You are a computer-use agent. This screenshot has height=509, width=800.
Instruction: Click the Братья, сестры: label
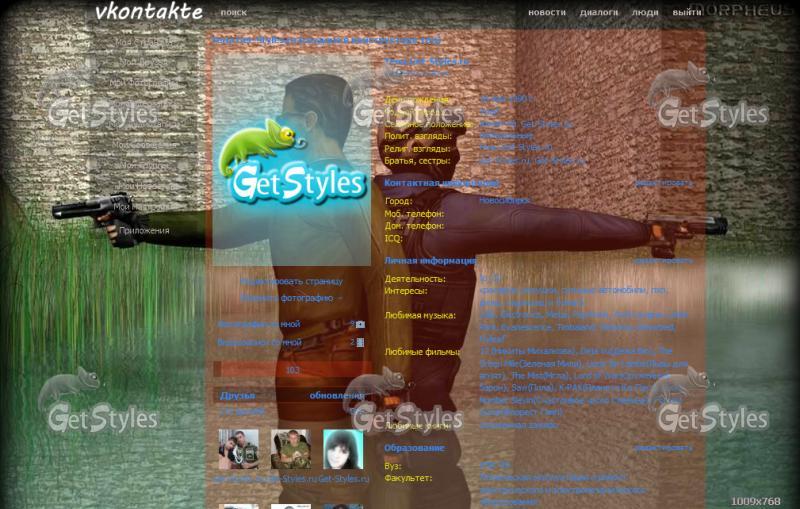tap(418, 161)
